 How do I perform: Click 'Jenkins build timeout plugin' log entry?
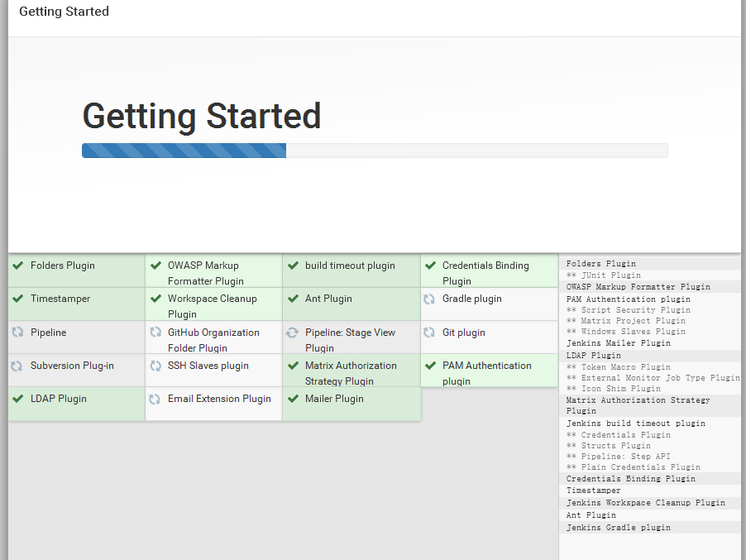pos(636,424)
